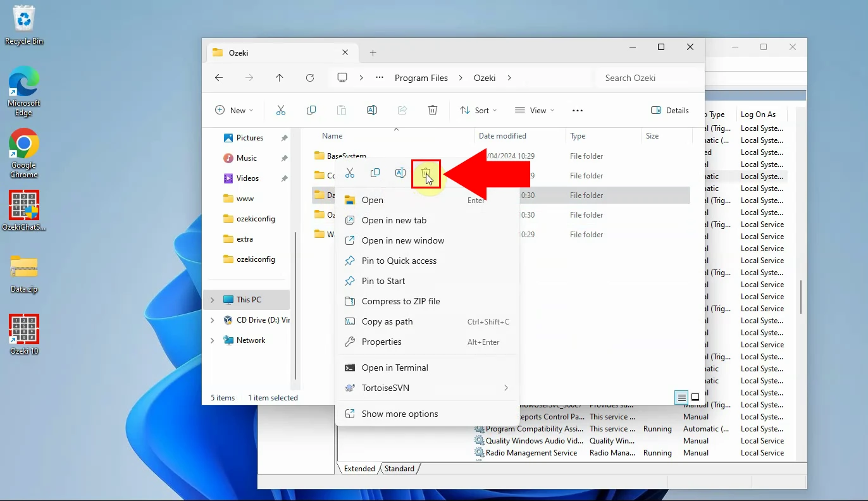
Task: Toggle the Details pane button
Action: point(670,110)
